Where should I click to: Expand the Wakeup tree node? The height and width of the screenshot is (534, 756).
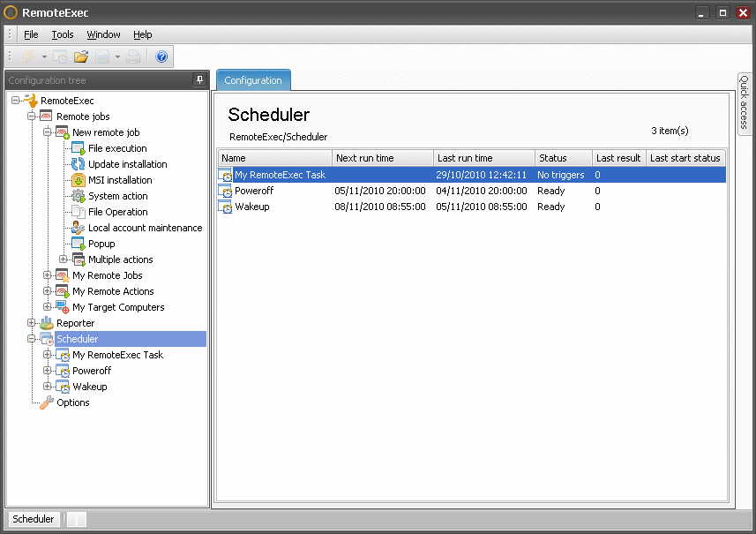pos(48,387)
